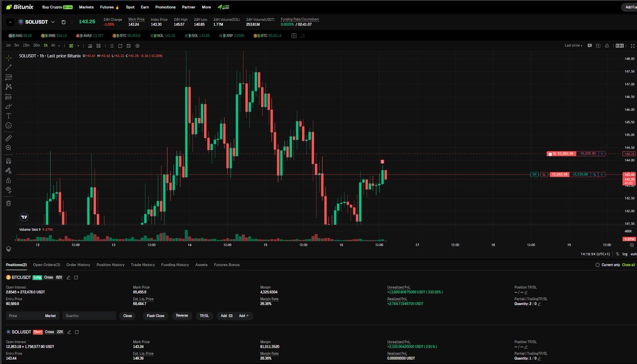Select the Zoom In tool
Screen dimensions: 637x364
pos(8,148)
